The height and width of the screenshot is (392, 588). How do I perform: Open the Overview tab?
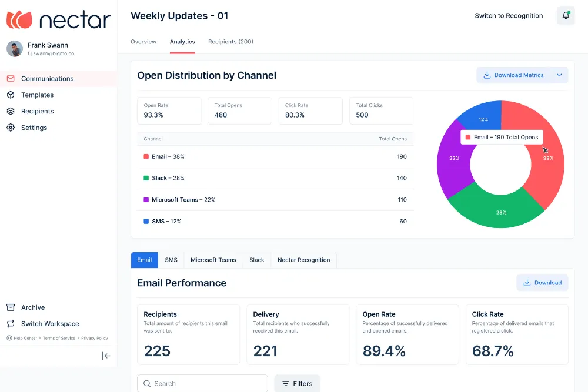143,42
